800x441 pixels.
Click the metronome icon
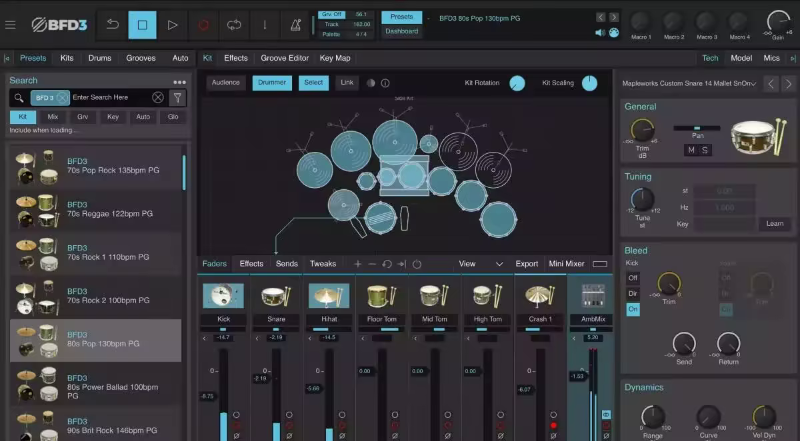point(296,24)
